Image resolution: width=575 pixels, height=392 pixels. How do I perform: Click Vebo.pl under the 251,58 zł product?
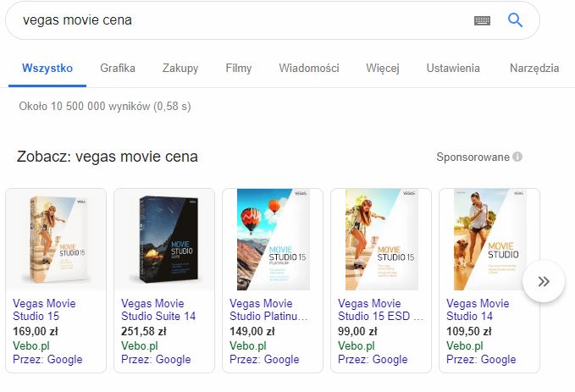[140, 345]
